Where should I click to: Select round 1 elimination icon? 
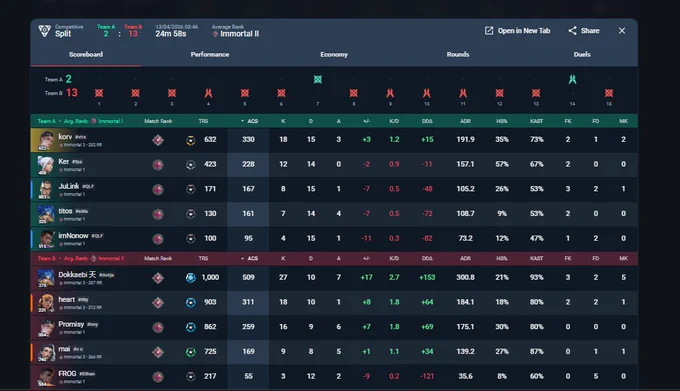click(99, 93)
